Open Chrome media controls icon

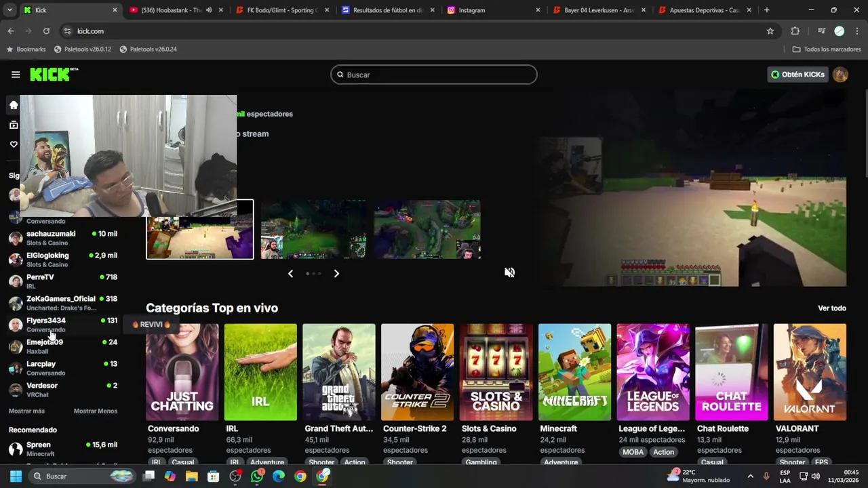pos(821,31)
